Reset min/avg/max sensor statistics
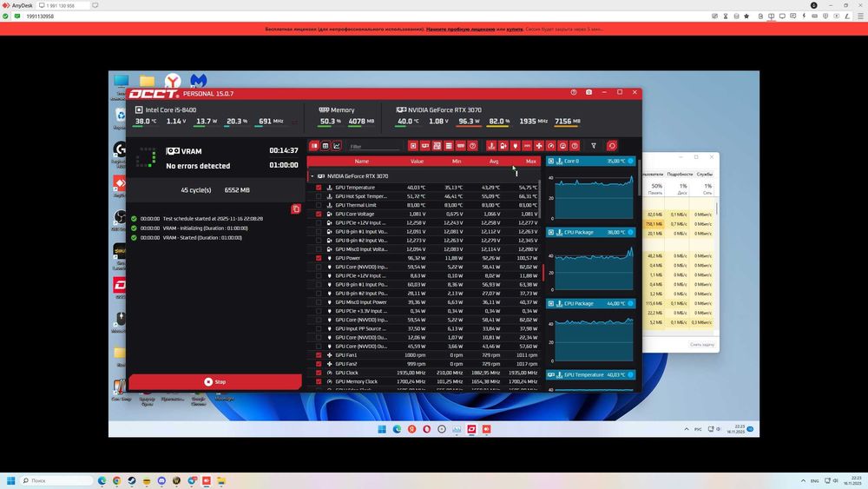 tap(612, 146)
